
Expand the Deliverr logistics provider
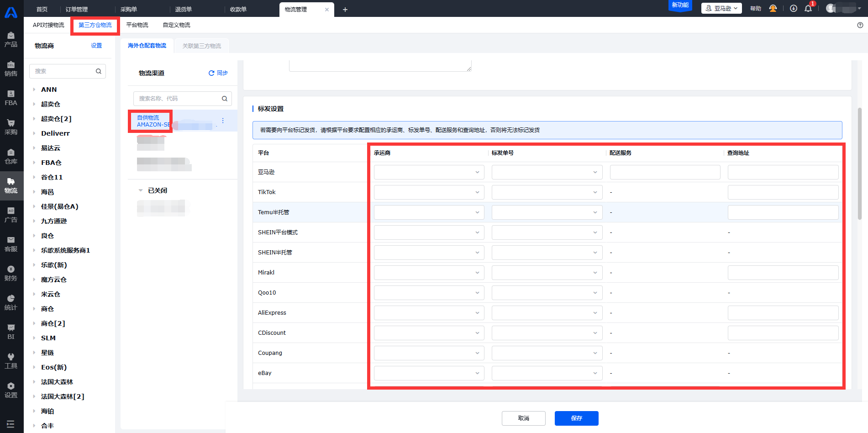pos(34,133)
